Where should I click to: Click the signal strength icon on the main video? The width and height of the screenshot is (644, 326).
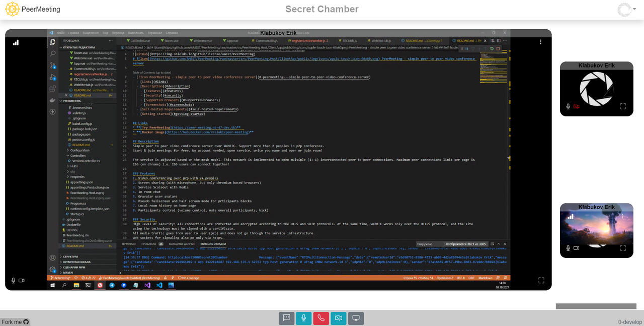click(16, 43)
